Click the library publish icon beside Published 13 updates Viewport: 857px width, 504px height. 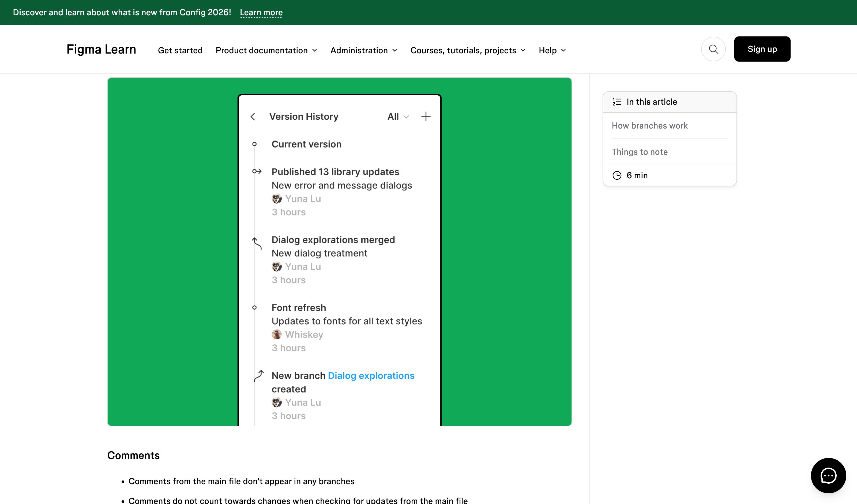click(x=257, y=171)
